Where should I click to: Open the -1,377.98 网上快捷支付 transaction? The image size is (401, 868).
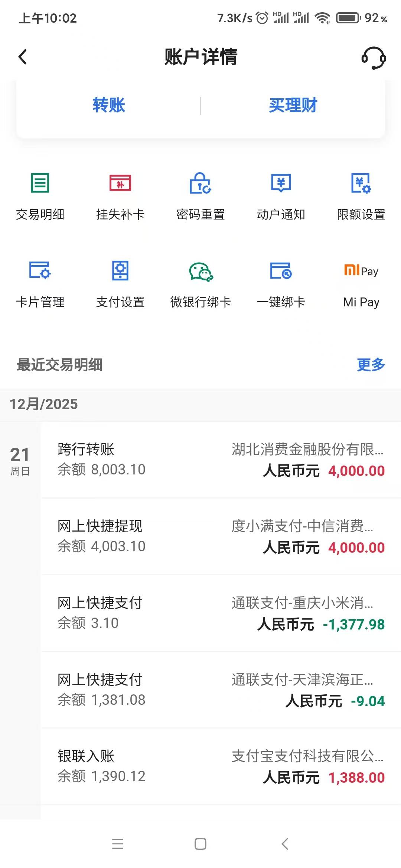click(x=221, y=613)
